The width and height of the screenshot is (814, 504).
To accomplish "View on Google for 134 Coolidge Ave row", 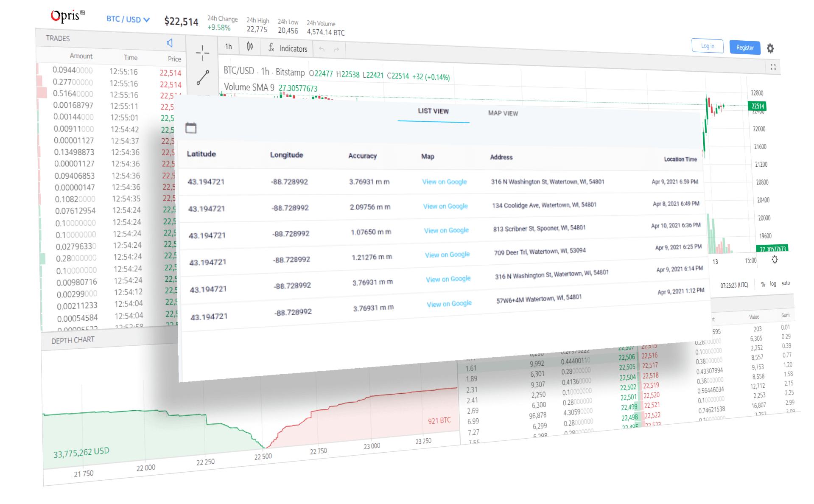I will click(445, 206).
